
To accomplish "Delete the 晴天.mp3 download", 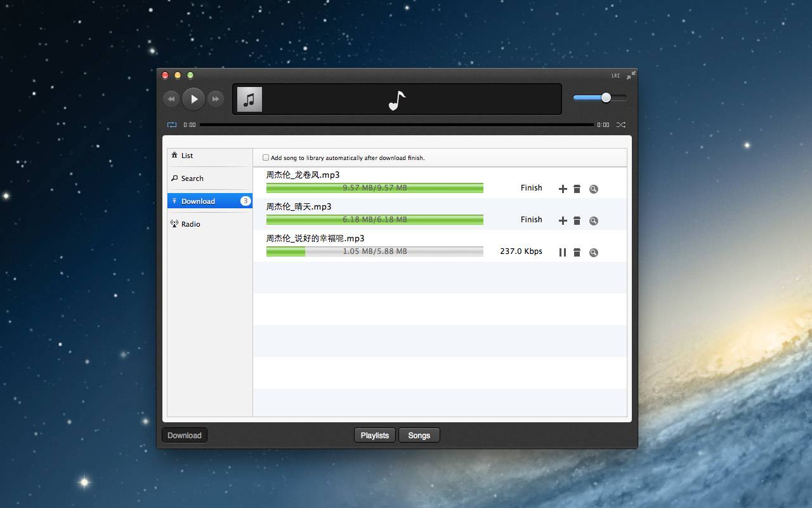I will tap(577, 220).
